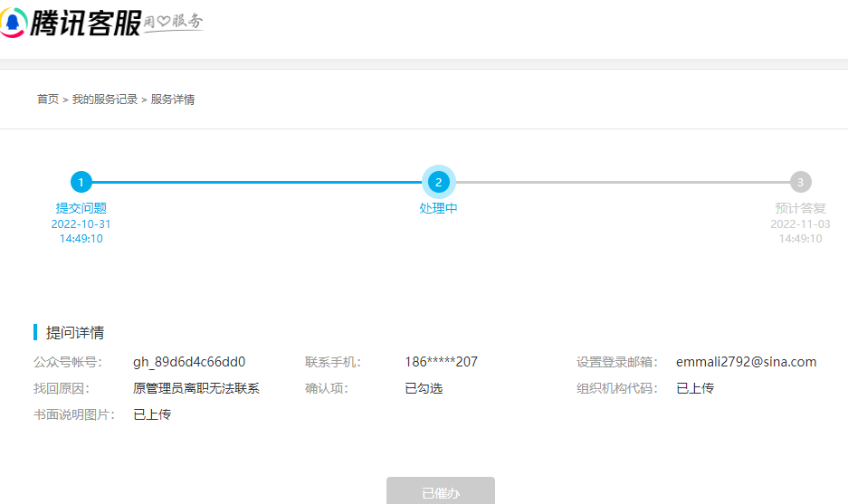Click submission date 2022-10-31
The image size is (848, 504).
[x=81, y=223]
